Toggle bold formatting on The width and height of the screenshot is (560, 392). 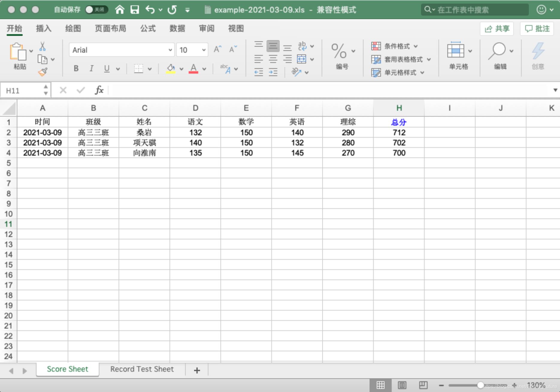tap(76, 69)
